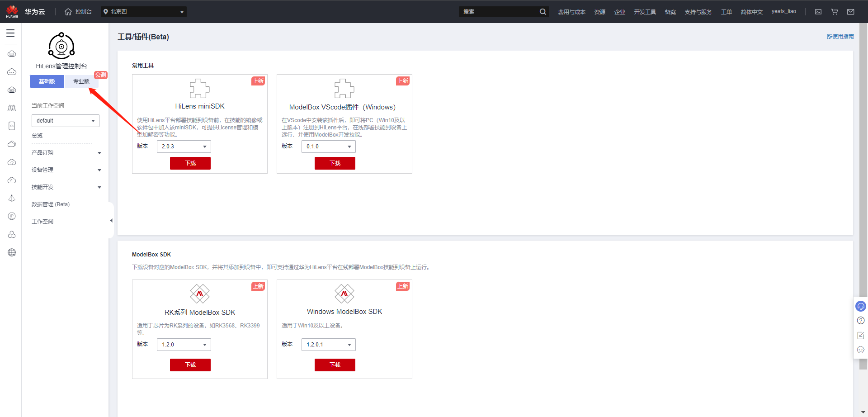Open the 支持与服务 top menu
Viewport: 868px width, 417px height.
698,12
